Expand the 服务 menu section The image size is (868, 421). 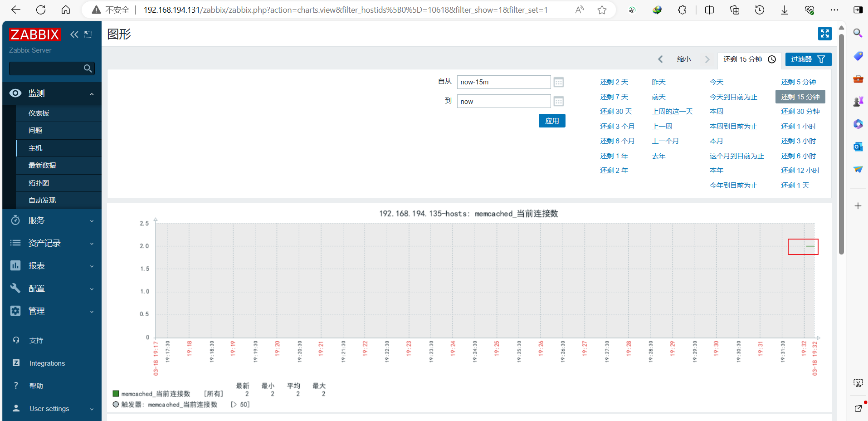point(52,220)
